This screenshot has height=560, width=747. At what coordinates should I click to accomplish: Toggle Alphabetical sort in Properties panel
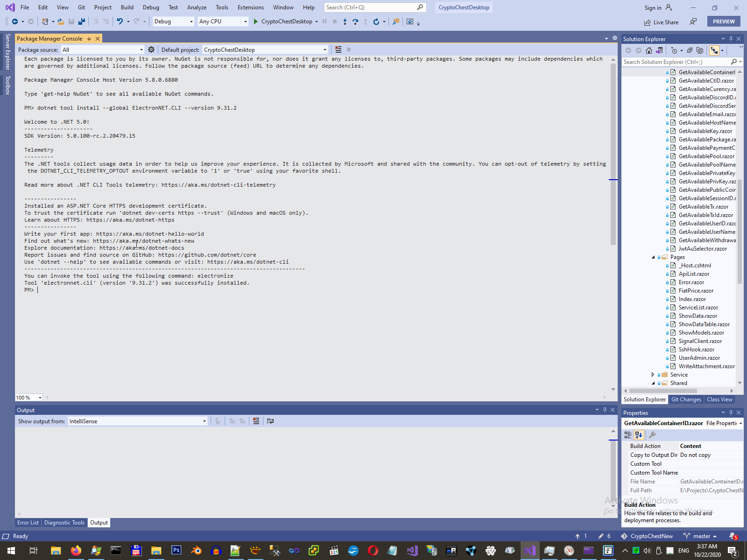click(x=639, y=435)
